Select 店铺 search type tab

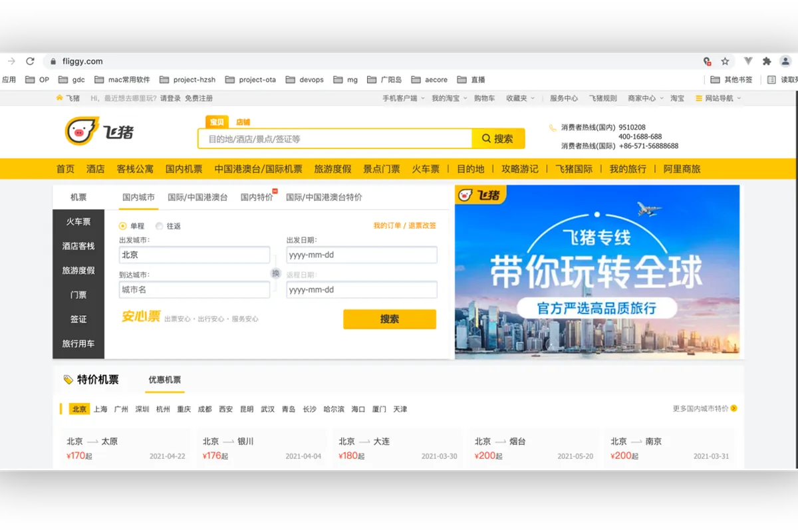(x=243, y=122)
